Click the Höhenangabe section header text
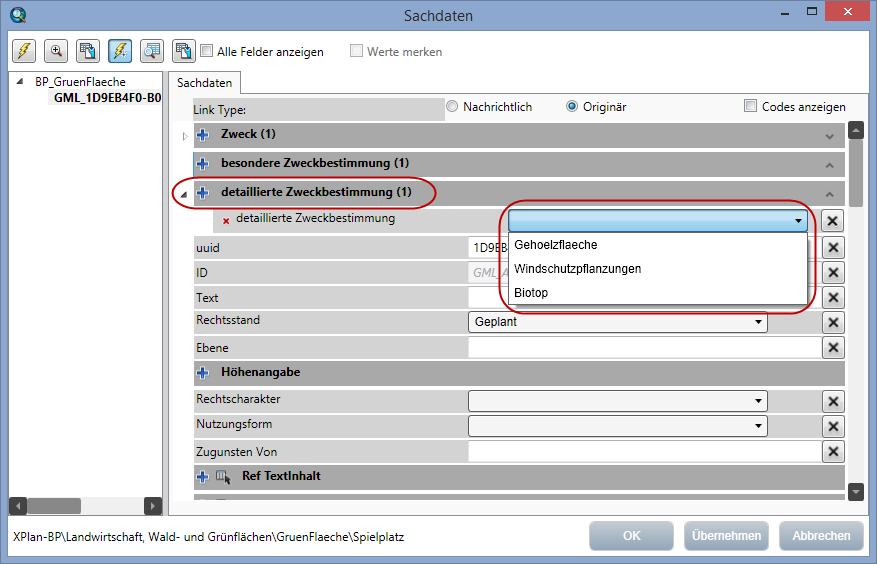 point(261,372)
